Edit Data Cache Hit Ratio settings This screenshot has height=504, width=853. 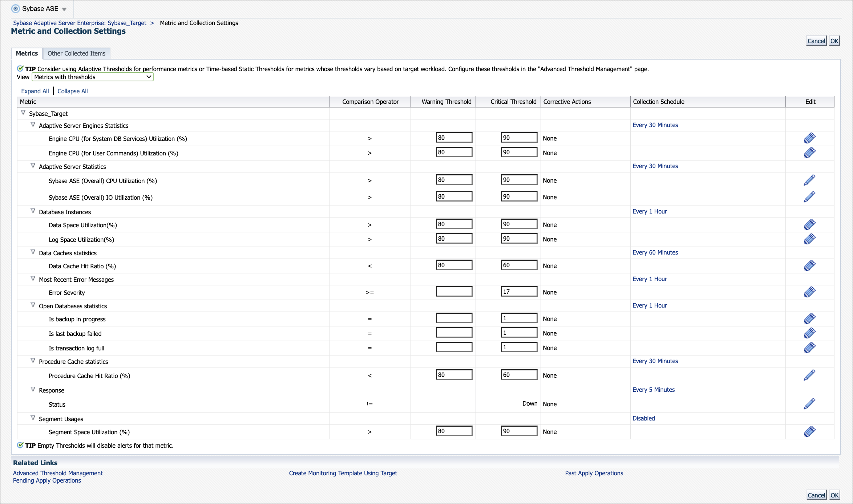(x=809, y=266)
